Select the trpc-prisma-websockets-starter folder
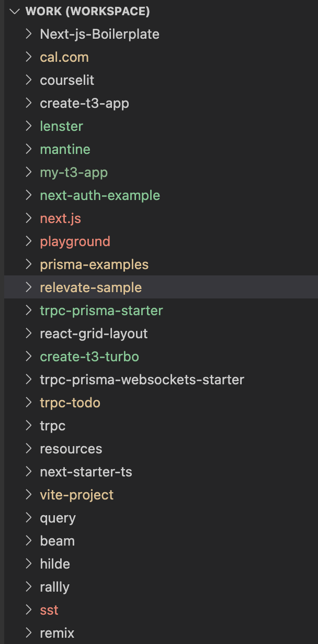This screenshot has height=644, width=318. point(142,380)
